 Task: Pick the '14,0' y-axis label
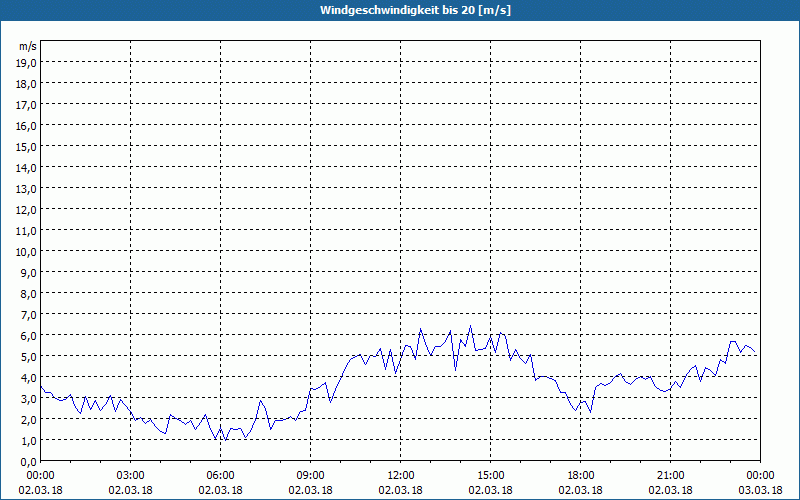coord(27,168)
